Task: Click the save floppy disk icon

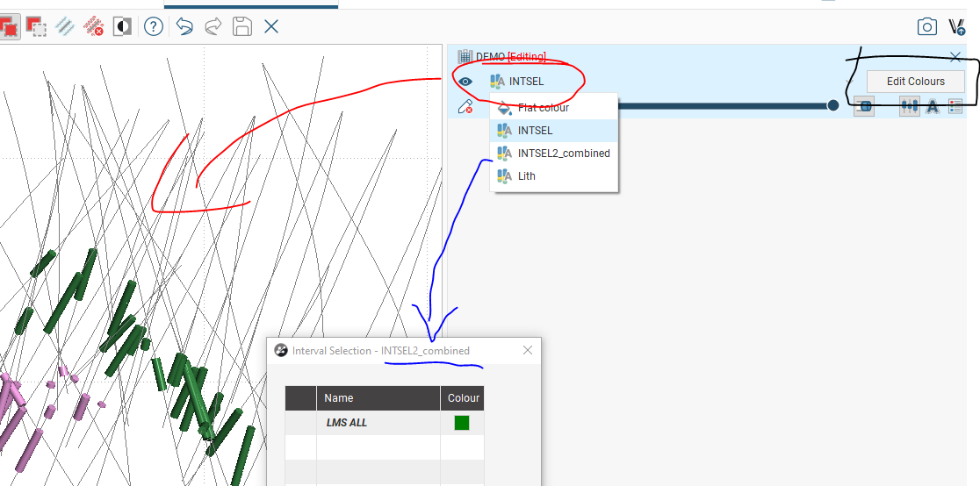Action: (x=242, y=26)
